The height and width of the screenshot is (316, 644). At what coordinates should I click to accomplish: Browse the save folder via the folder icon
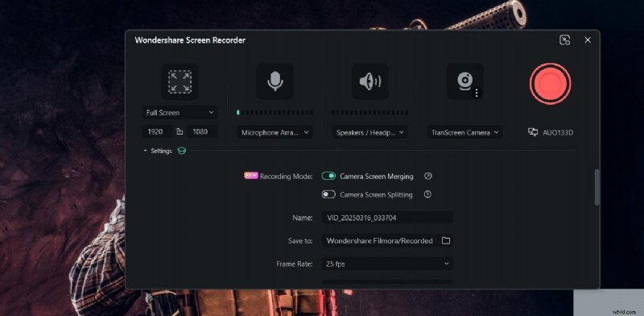click(x=446, y=241)
